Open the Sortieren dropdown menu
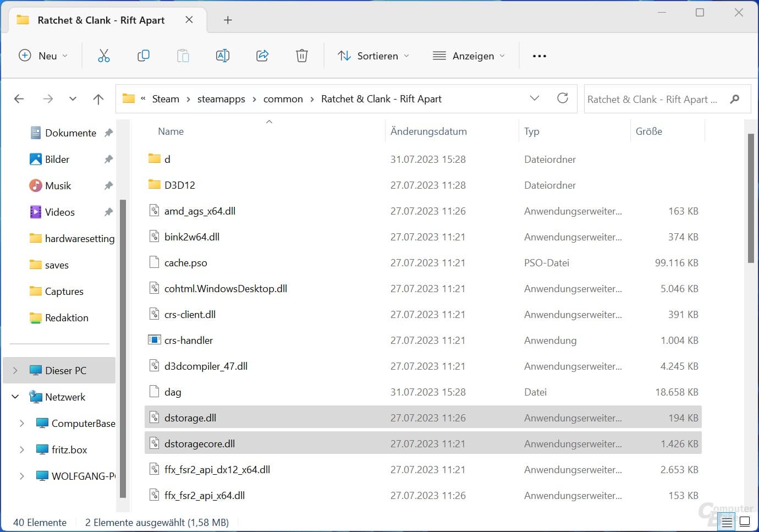Image resolution: width=759 pixels, height=532 pixels. point(373,56)
